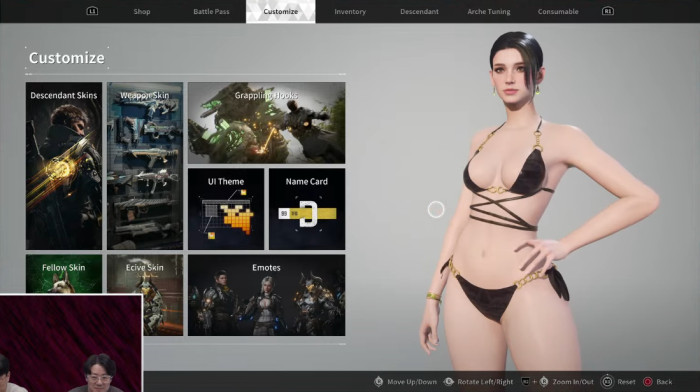Click the Zoom In/Out stick icon
This screenshot has width=700, height=392.
point(544,382)
